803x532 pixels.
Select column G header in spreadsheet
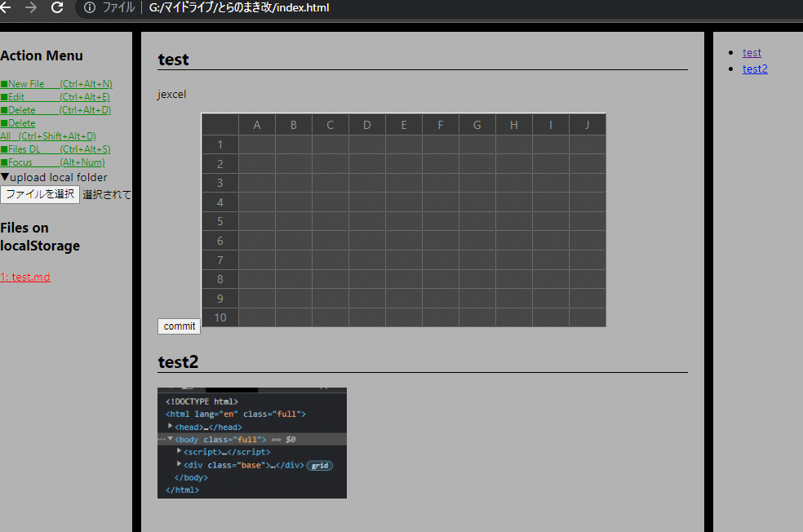click(x=477, y=125)
